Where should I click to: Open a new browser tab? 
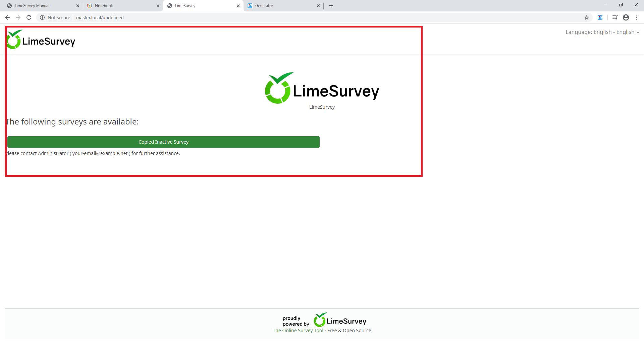331,6
